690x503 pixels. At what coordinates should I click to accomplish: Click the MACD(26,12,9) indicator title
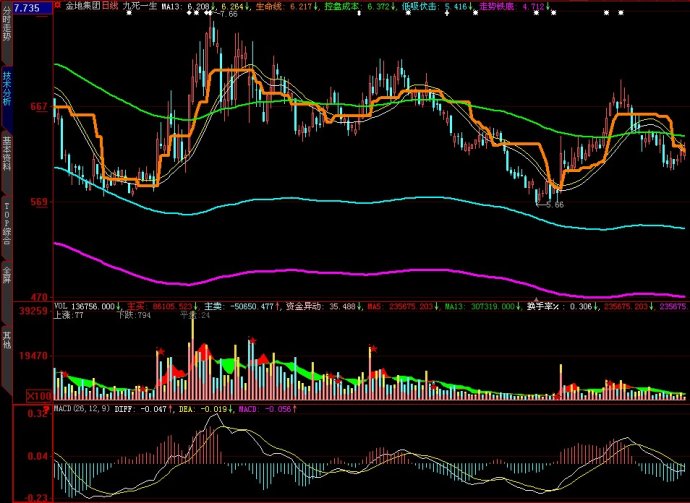click(x=82, y=409)
